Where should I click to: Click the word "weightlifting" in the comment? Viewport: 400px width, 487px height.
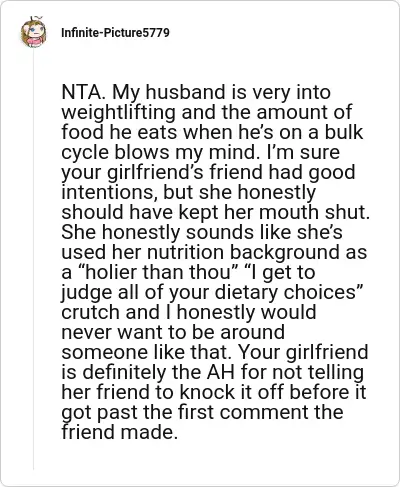pyautogui.click(x=118, y=113)
